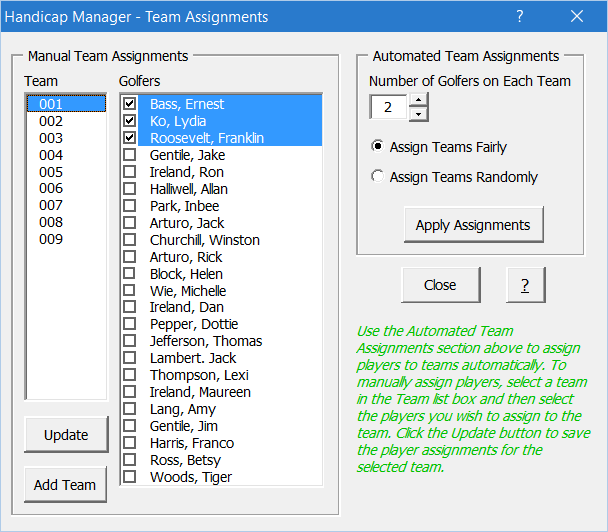This screenshot has height=532, width=608.
Task: Check the Arturo, Jack checkbox
Action: 130,223
